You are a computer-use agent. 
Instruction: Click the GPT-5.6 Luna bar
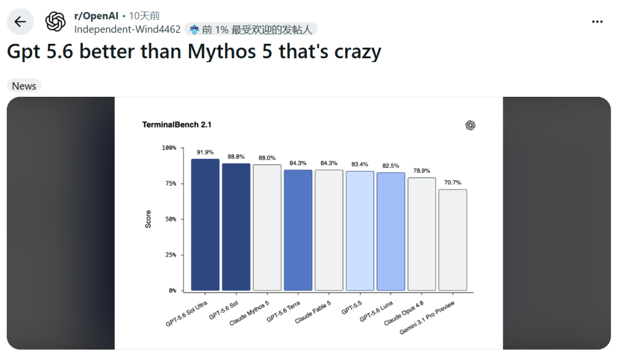(x=390, y=232)
